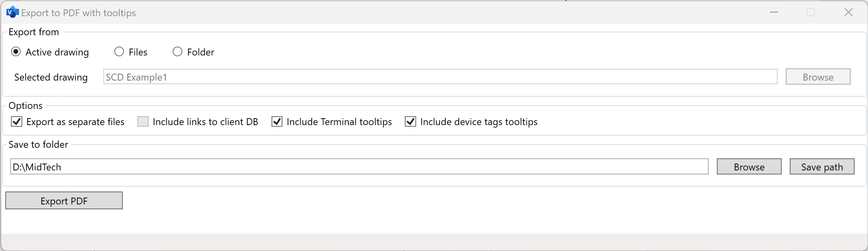
Task: Disable Include device tags tooltips
Action: coord(410,121)
